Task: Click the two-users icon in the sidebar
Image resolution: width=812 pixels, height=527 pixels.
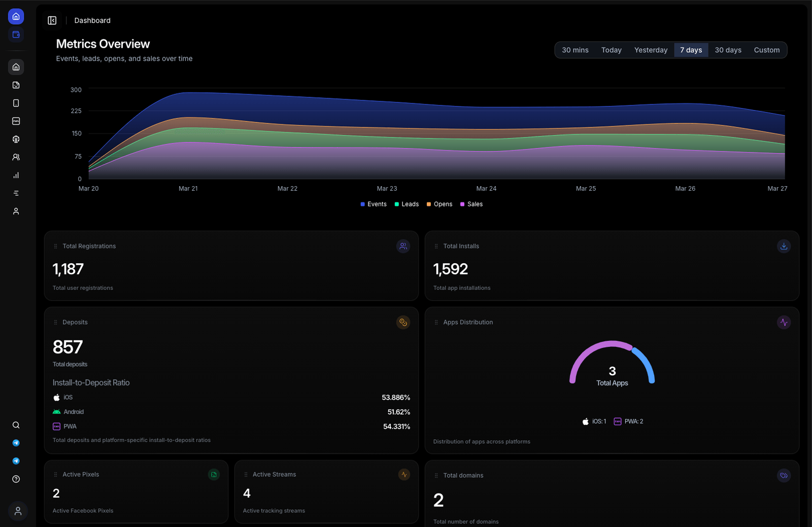Action: pyautogui.click(x=16, y=157)
